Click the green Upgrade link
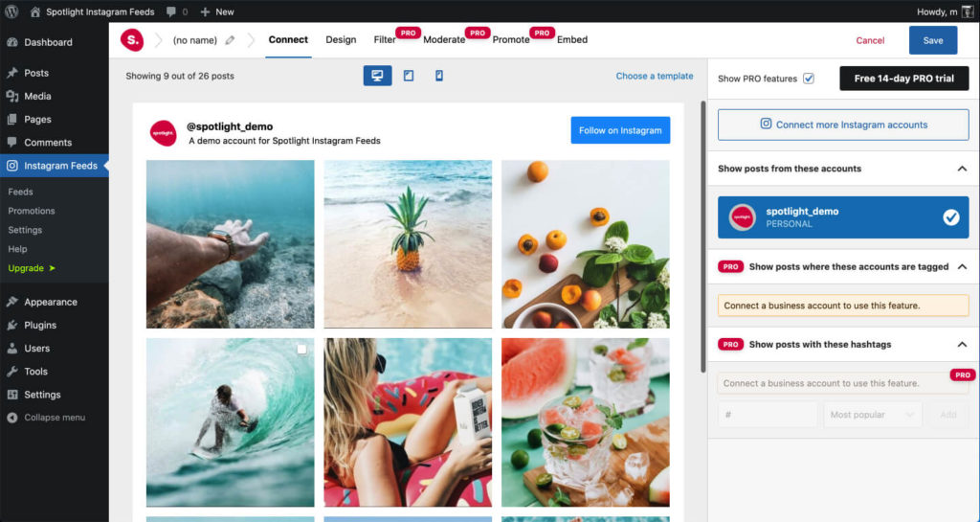Screen dimensions: 980x522 click(x=32, y=268)
